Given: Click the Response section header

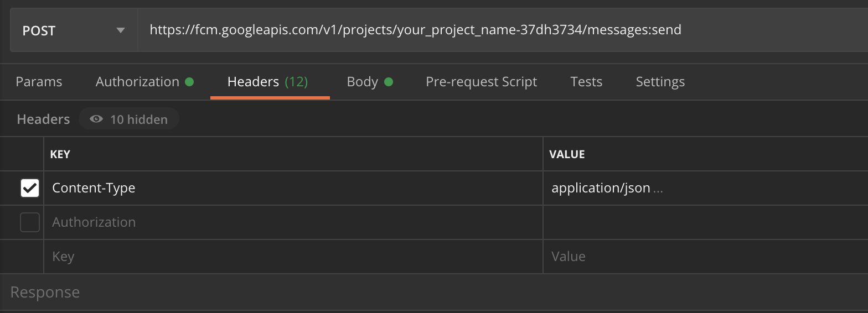Looking at the screenshot, I should (x=45, y=292).
